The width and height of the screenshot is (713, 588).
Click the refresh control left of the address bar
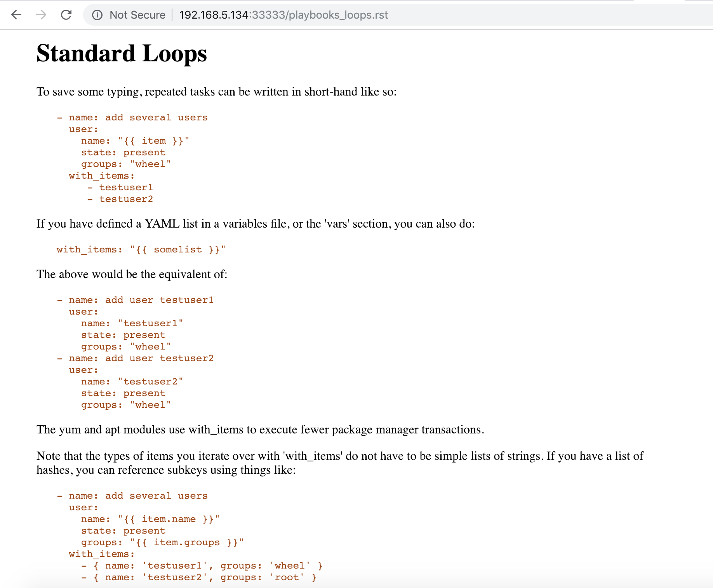(x=66, y=15)
